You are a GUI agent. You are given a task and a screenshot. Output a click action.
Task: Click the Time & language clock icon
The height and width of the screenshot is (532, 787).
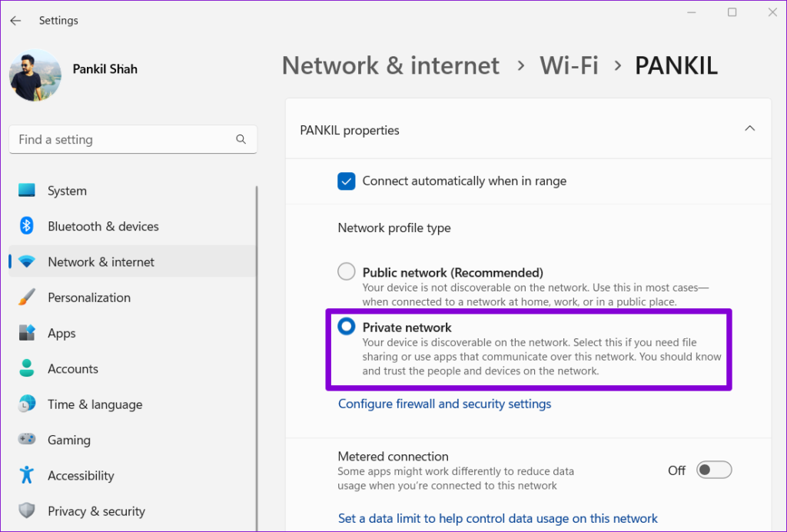point(27,404)
